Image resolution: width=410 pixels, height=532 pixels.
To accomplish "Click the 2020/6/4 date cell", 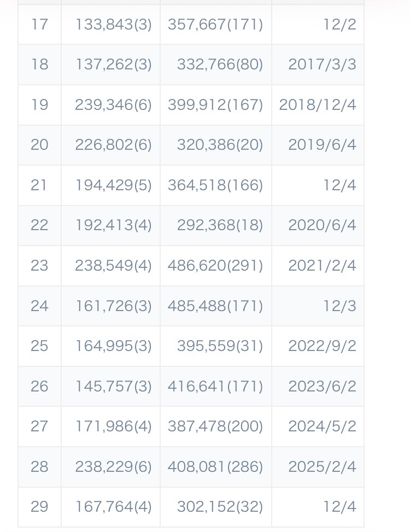I will coord(322,225).
